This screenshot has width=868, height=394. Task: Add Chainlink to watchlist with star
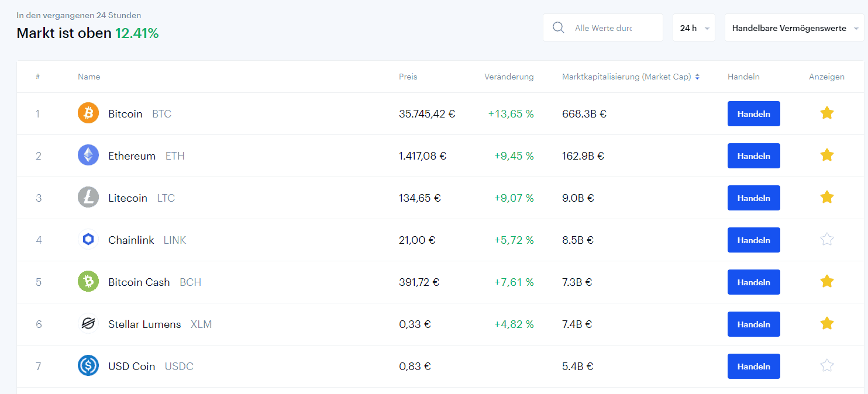point(826,239)
